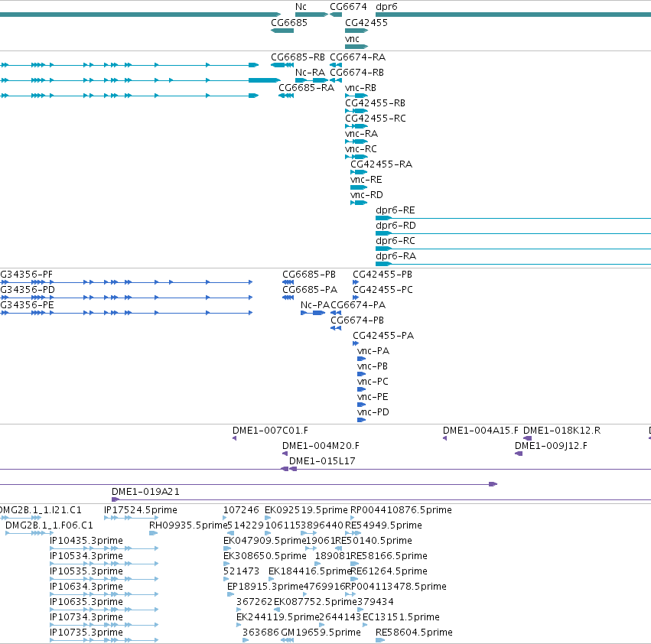The width and height of the screenshot is (651, 644).
Task: Click protein CG6685-PA
Action: (x=310, y=289)
